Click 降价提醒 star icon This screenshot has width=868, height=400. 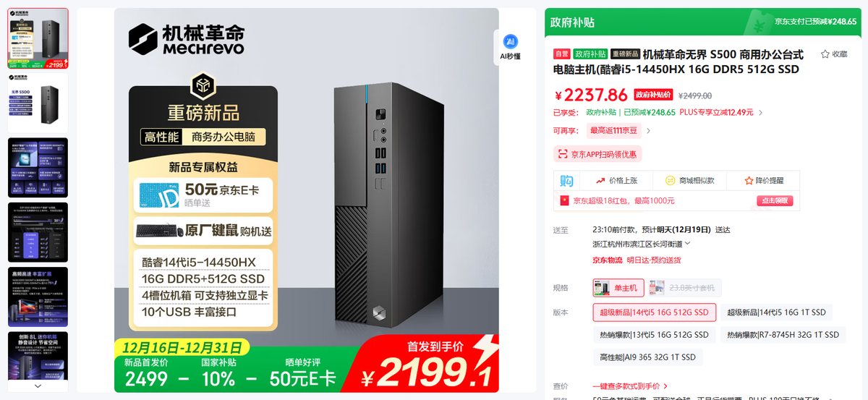point(749,180)
